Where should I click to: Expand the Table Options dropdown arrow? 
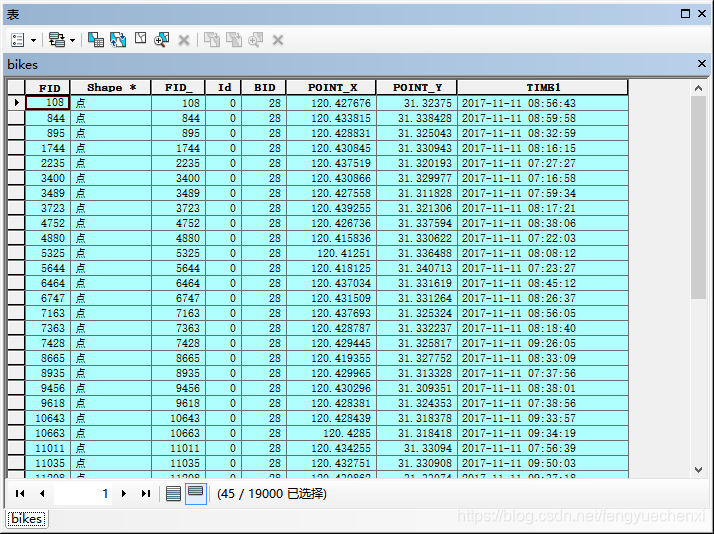point(33,41)
